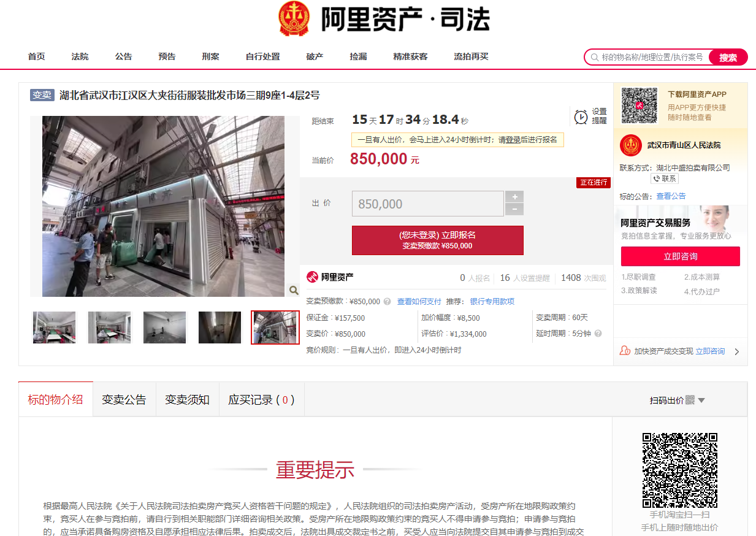756x536 pixels.
Task: Zoom the main photo with magnifier icon
Action: pyautogui.click(x=294, y=290)
